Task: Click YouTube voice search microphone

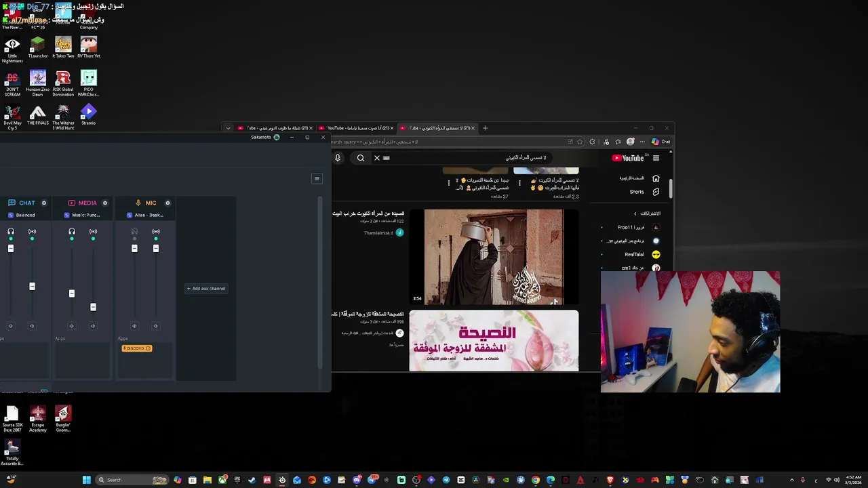Action: 338,158
